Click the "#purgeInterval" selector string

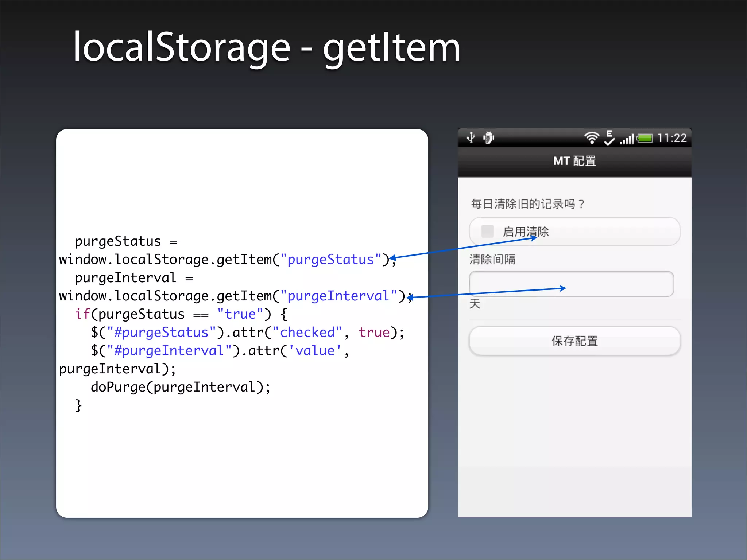pos(169,350)
